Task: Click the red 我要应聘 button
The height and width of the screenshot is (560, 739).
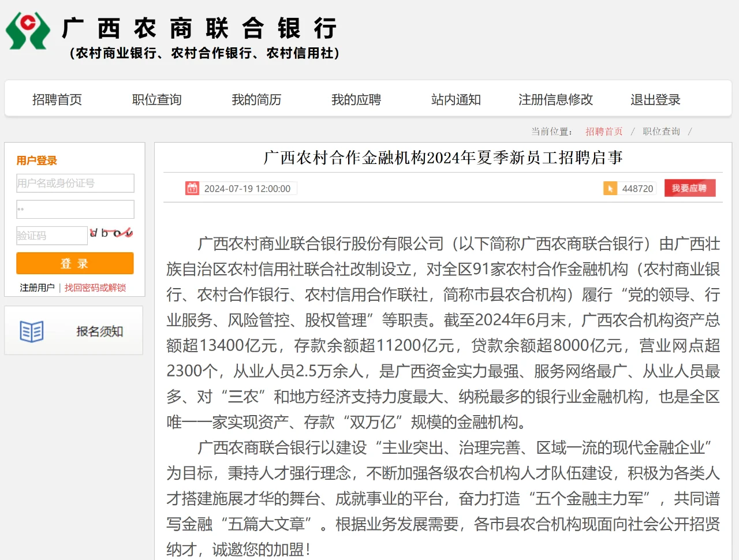Action: [x=690, y=188]
